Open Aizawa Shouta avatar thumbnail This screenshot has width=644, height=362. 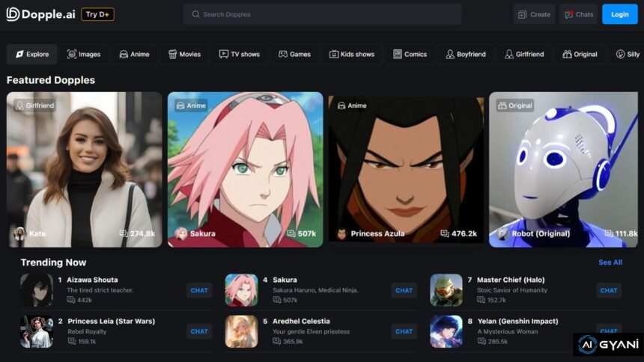pyautogui.click(x=37, y=290)
